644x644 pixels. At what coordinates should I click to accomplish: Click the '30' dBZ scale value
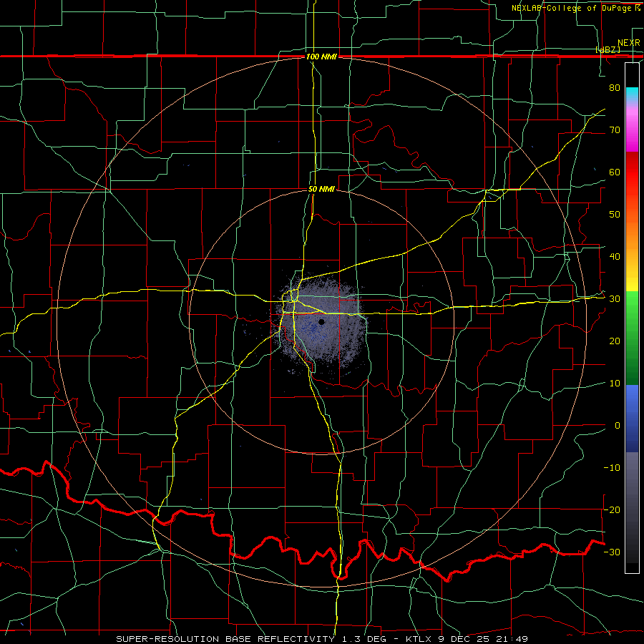615,299
